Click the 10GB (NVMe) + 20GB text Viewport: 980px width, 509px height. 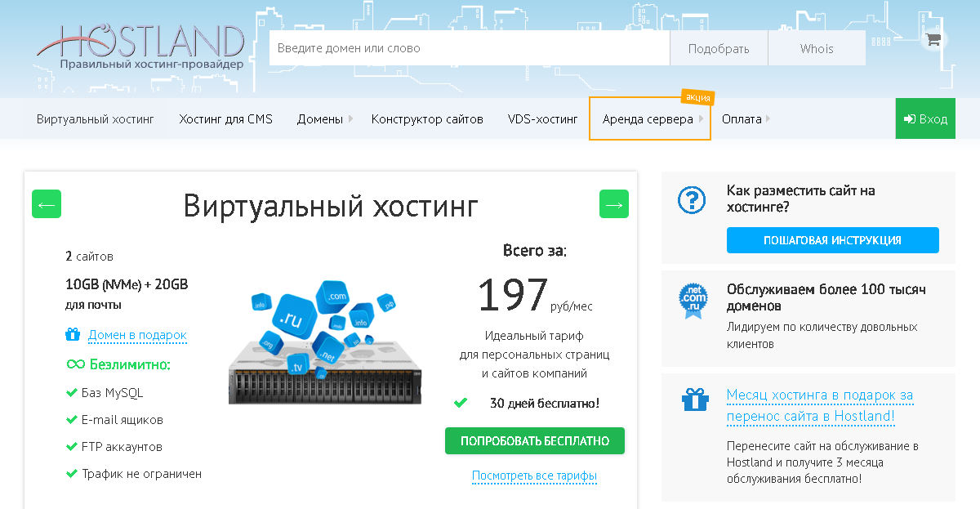(x=127, y=284)
